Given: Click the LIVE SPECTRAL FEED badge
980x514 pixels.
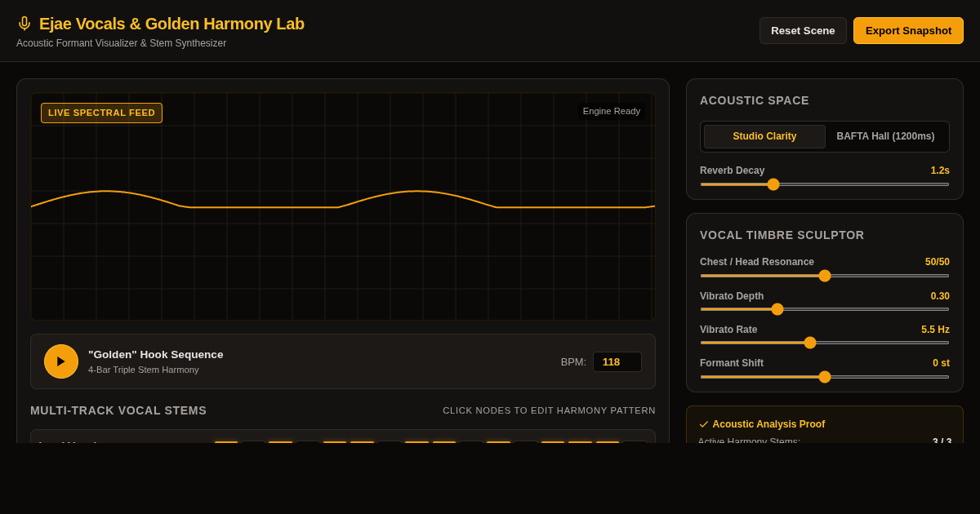Looking at the screenshot, I should pyautogui.click(x=101, y=113).
